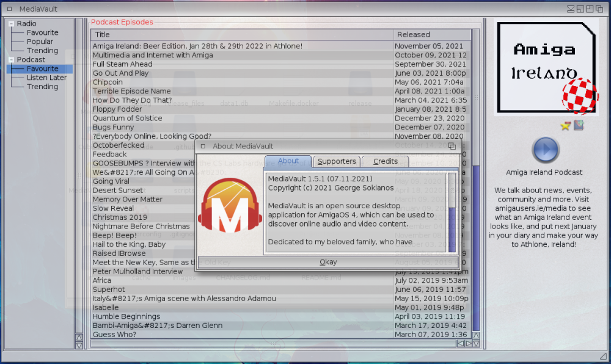The height and width of the screenshot is (364, 611).
Task: Click the About text scrollbar
Action: [452, 213]
